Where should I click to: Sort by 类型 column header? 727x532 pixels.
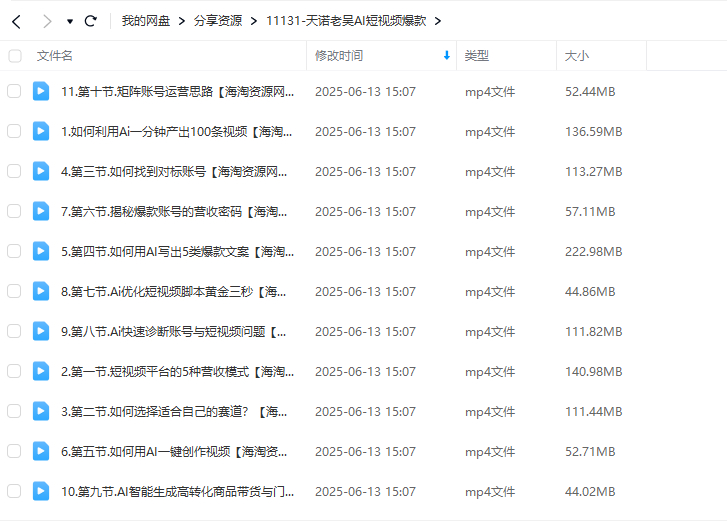point(477,56)
